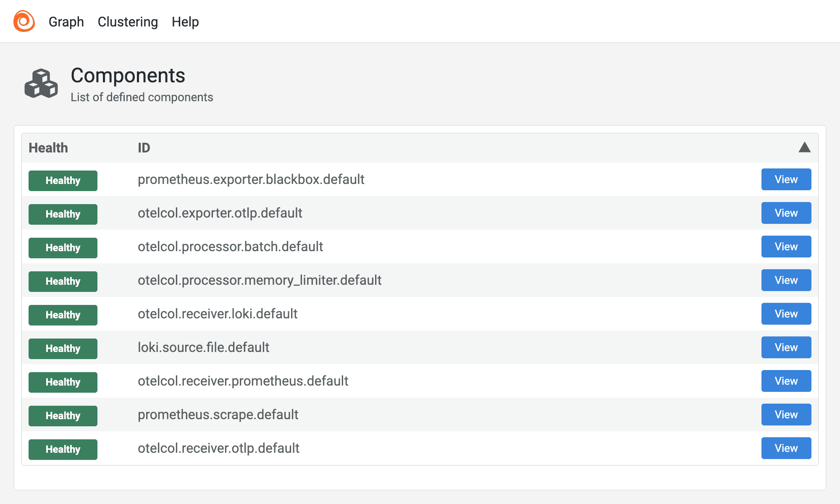Select the Healthy badge for otelcol.exporter.otlp.default
This screenshot has height=504, width=840.
[x=63, y=214]
